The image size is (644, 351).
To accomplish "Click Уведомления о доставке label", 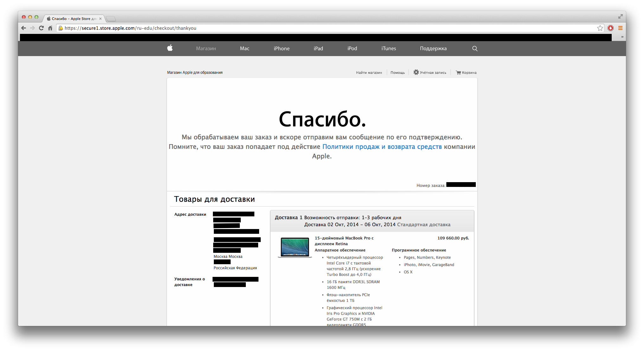I will click(x=189, y=282).
